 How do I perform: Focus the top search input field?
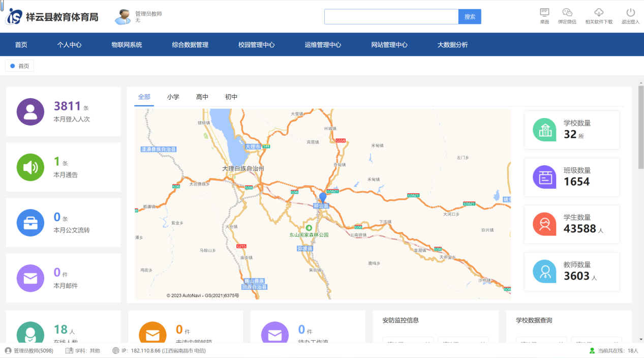pyautogui.click(x=391, y=17)
